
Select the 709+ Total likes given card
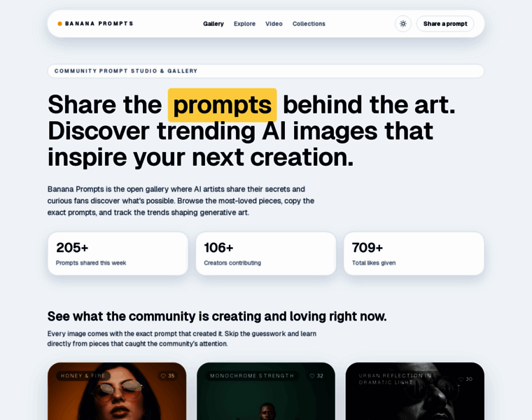click(x=414, y=254)
